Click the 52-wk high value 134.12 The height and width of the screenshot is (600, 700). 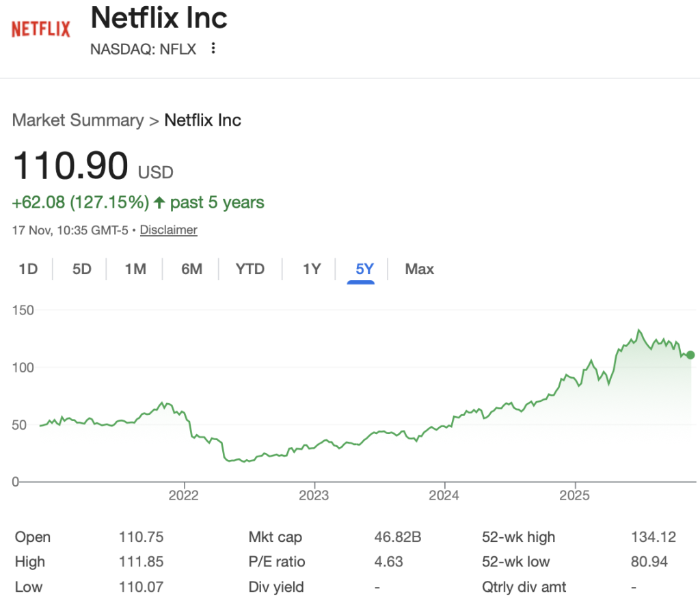(654, 537)
